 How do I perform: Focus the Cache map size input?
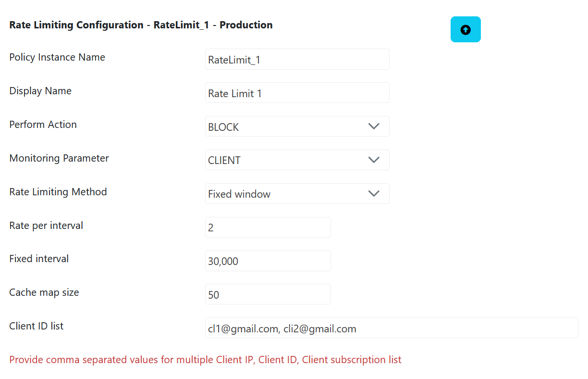click(x=268, y=294)
